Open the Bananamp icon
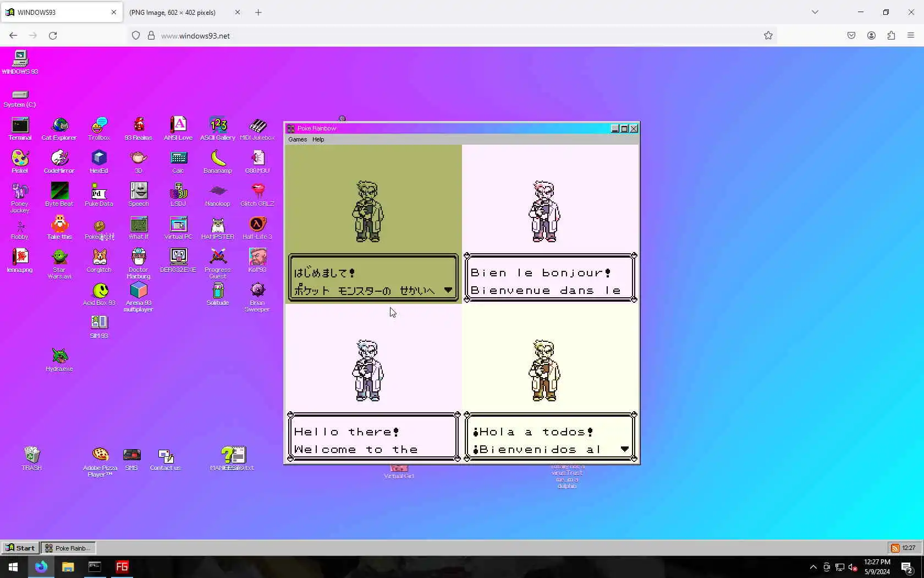Screen dimensions: 924x578 [x=218, y=162]
